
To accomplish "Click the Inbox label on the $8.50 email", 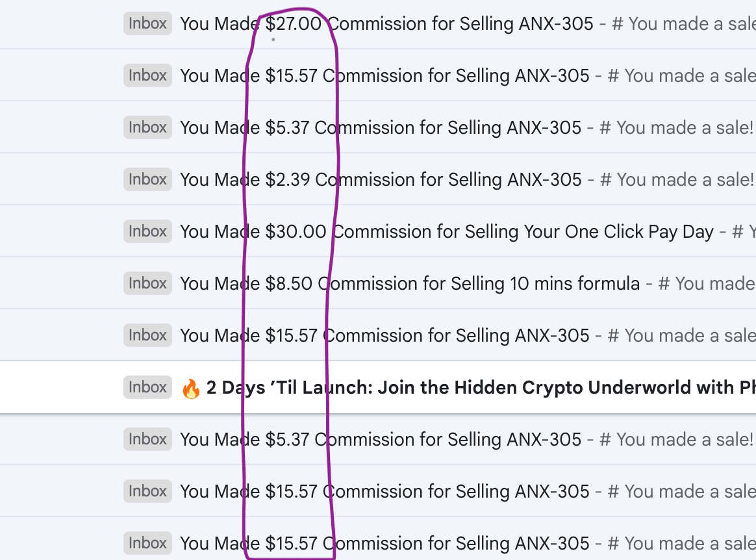I will point(147,284).
